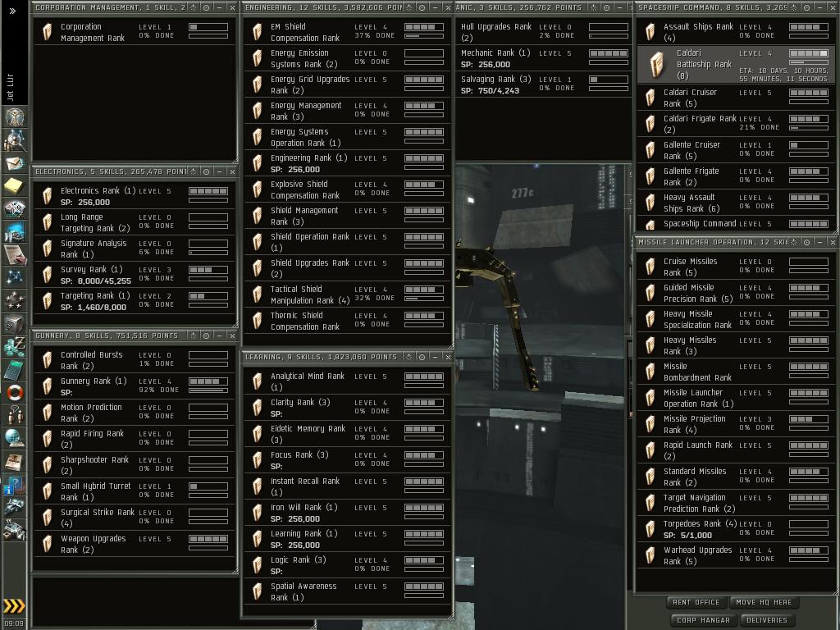The width and height of the screenshot is (840, 630).
Task: Pin the Missile Launcher Operation window
Action: point(794,242)
